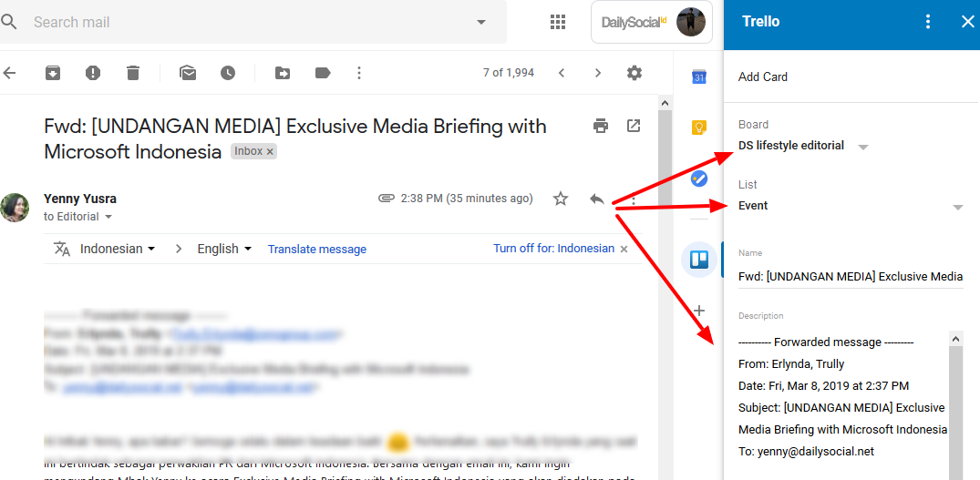The height and width of the screenshot is (480, 980).
Task: Remove the Inbox label
Action: 270,152
